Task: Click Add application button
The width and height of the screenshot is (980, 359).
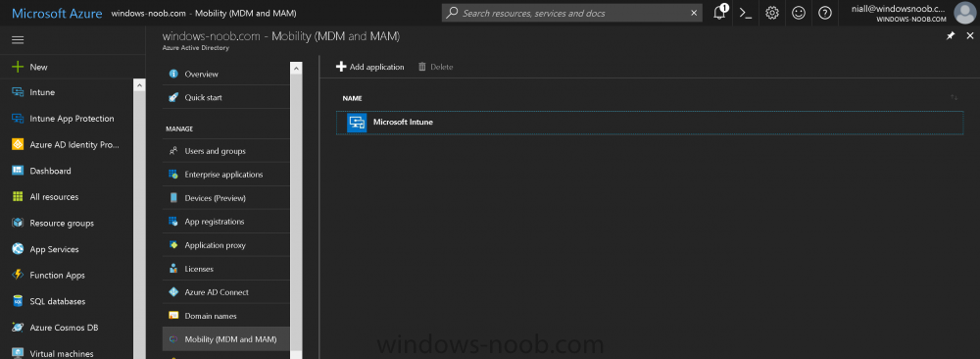Action: (370, 67)
